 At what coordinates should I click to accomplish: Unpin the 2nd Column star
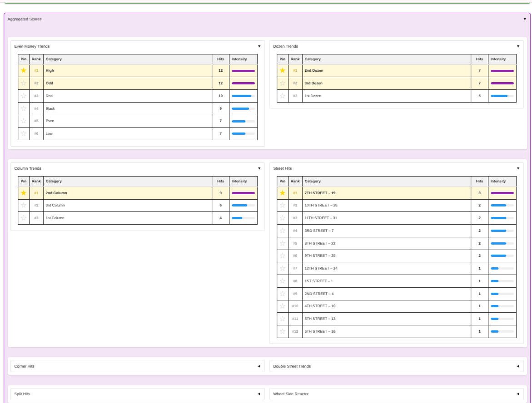[24, 193]
